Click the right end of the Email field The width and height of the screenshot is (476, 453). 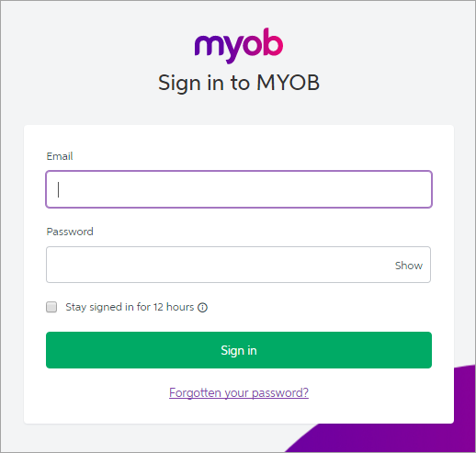pos(423,189)
